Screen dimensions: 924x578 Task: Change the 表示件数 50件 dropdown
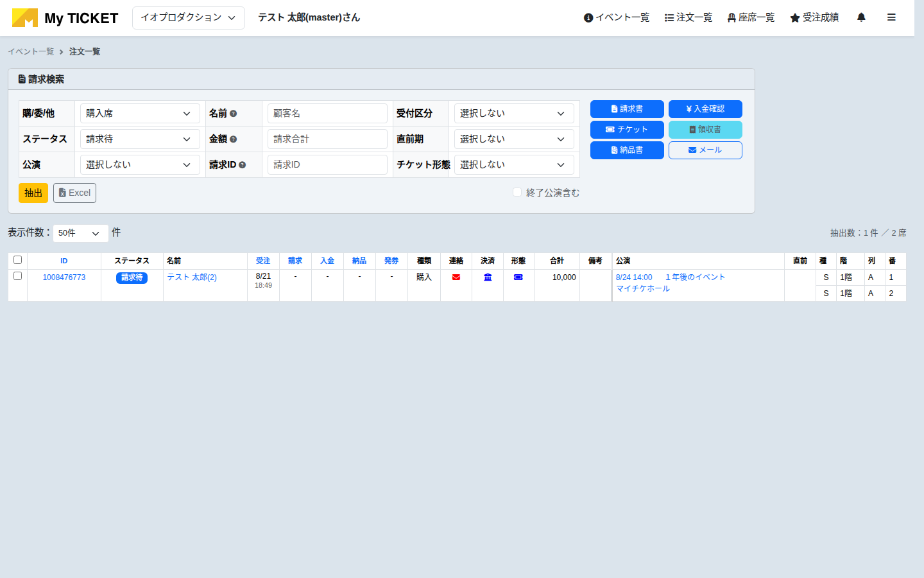[80, 233]
